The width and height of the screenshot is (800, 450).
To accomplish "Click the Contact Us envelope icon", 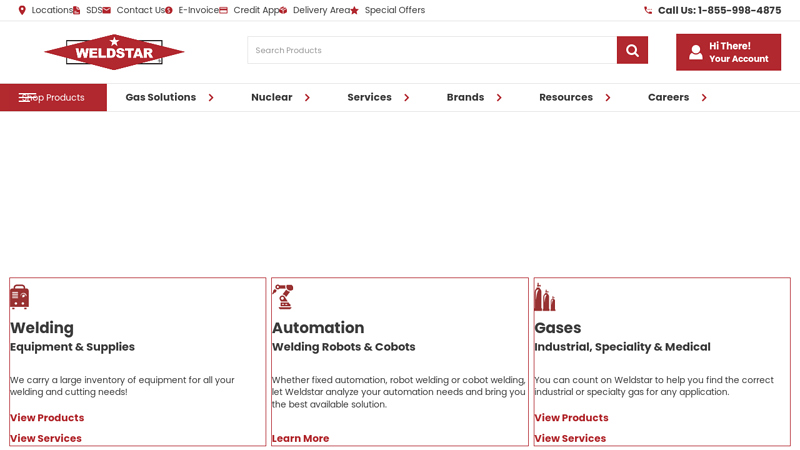I will [x=107, y=10].
